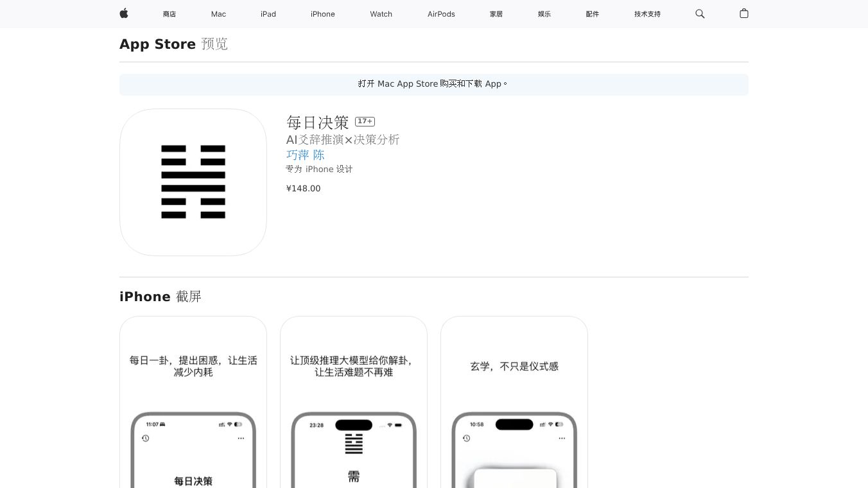The image size is (868, 488).
Task: Open the Watch navigation item
Action: click(x=381, y=14)
